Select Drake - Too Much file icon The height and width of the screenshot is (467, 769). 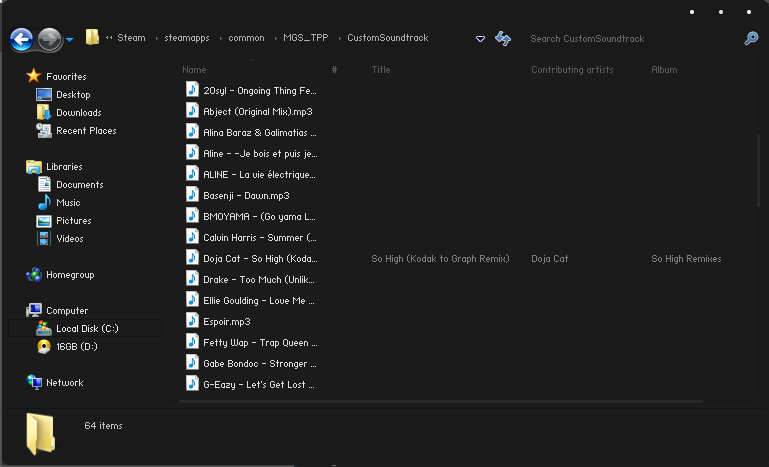[192, 279]
